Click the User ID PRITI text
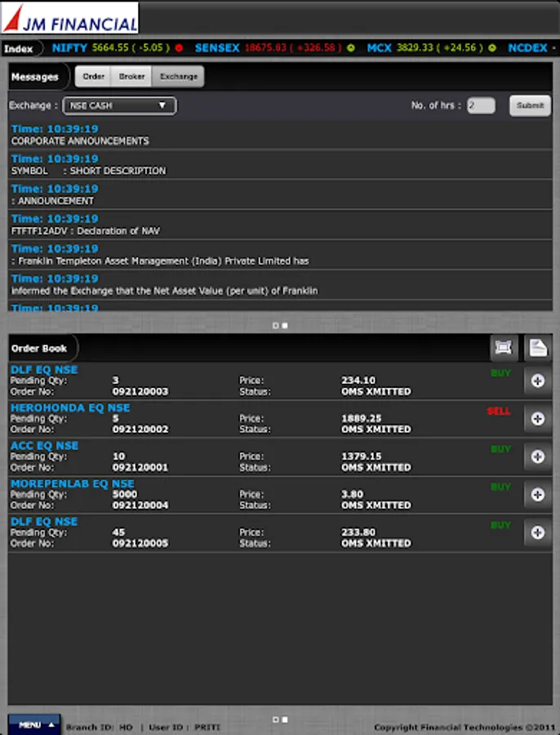Image resolution: width=560 pixels, height=735 pixels. click(184, 728)
